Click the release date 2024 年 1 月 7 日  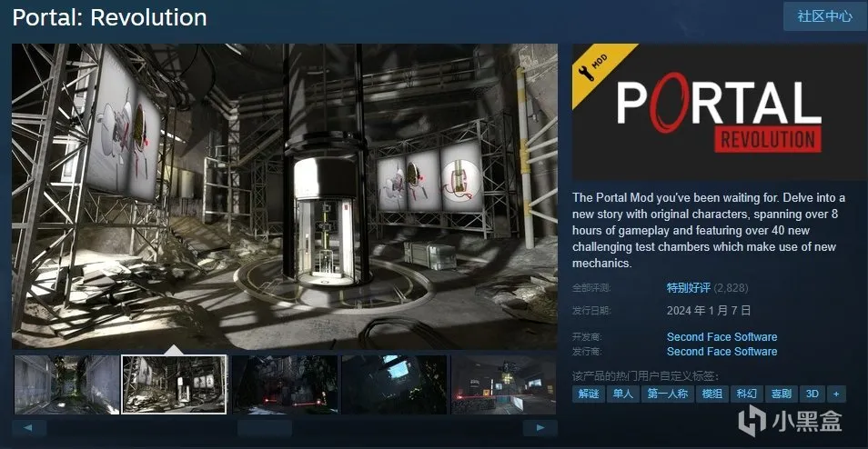[709, 310]
